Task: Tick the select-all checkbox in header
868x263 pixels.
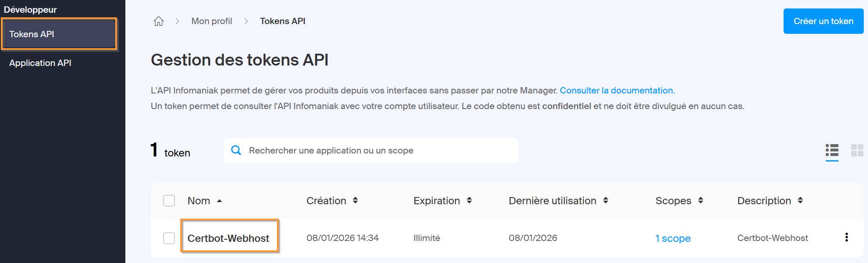Action: coord(169,200)
